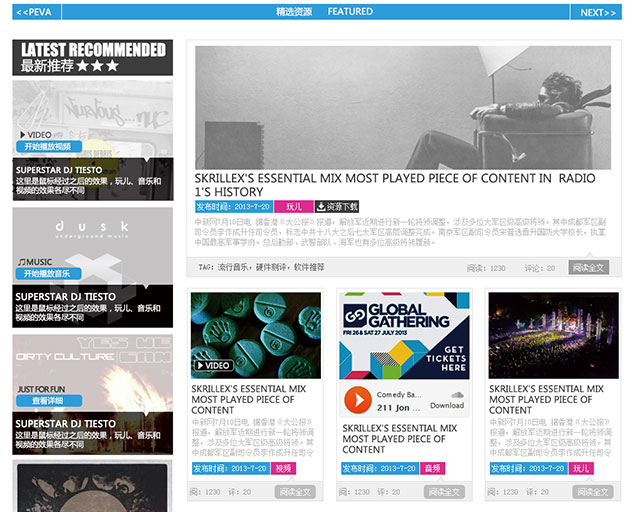Click 阅读全文 on the featured Skrillex article
This screenshot has width=640, height=512.
pyautogui.click(x=588, y=268)
